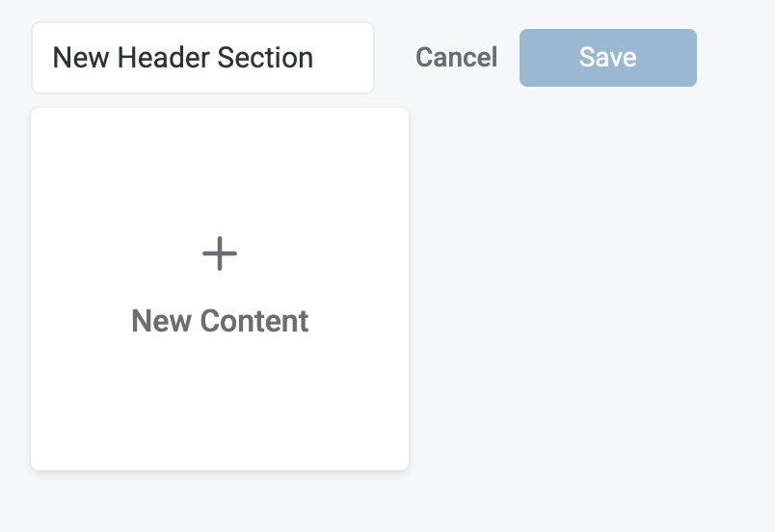775x532 pixels.
Task: Open the New Content card
Action: (220, 289)
